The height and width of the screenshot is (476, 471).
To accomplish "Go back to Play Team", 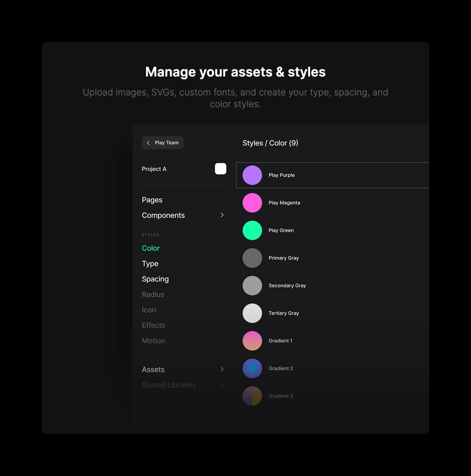I will (x=162, y=142).
